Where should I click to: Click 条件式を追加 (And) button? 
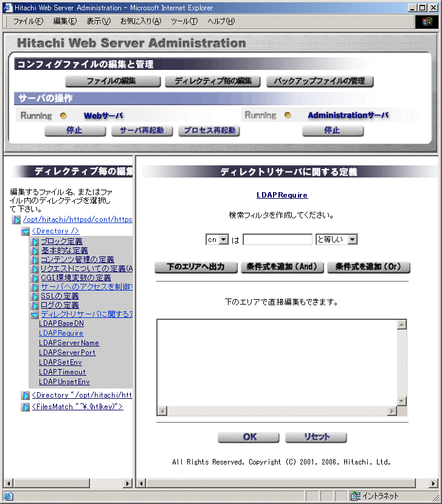click(x=282, y=267)
